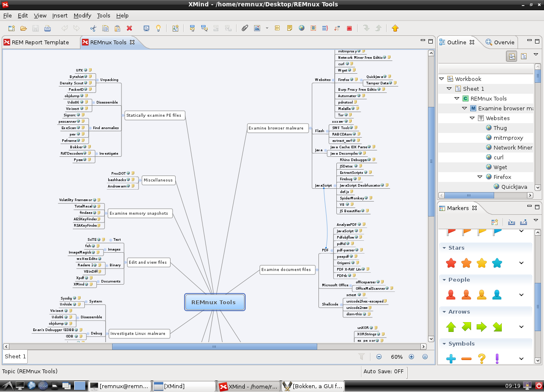Screen dimensions: 544x392
Task: Collapse the Stars marker group
Action: point(444,248)
